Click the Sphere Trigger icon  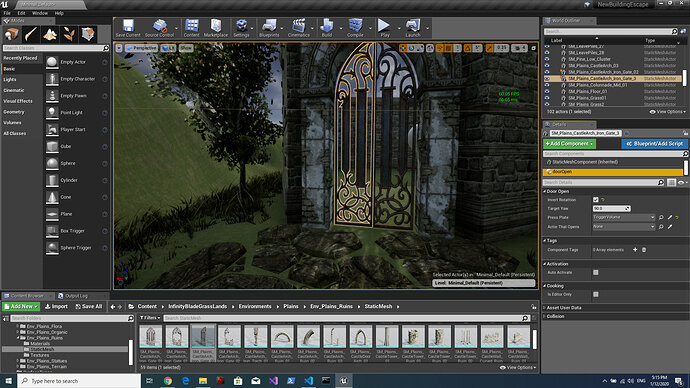coord(52,248)
